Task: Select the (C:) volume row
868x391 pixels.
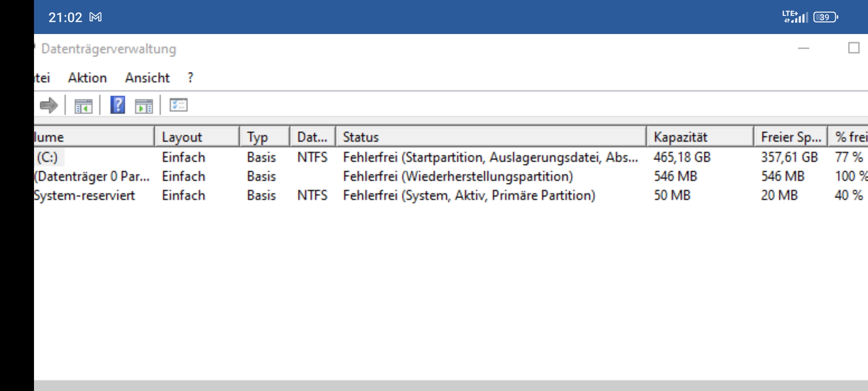Action: coord(48,157)
